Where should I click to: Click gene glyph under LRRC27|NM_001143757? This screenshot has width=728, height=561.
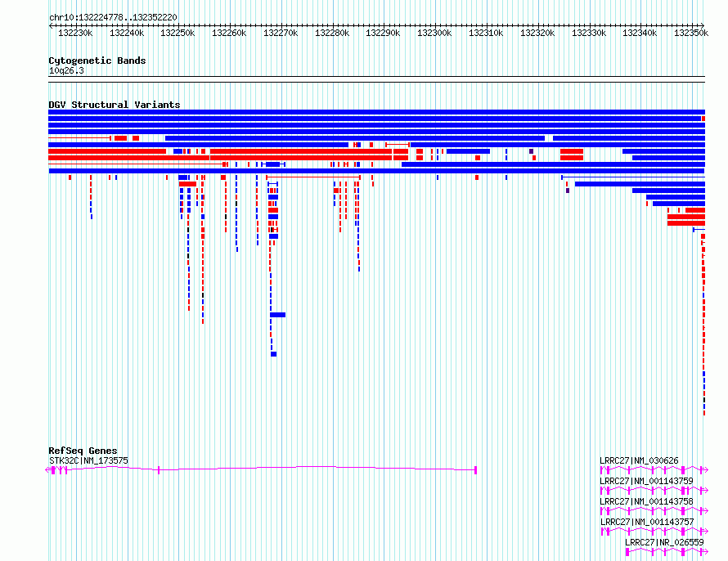654,532
